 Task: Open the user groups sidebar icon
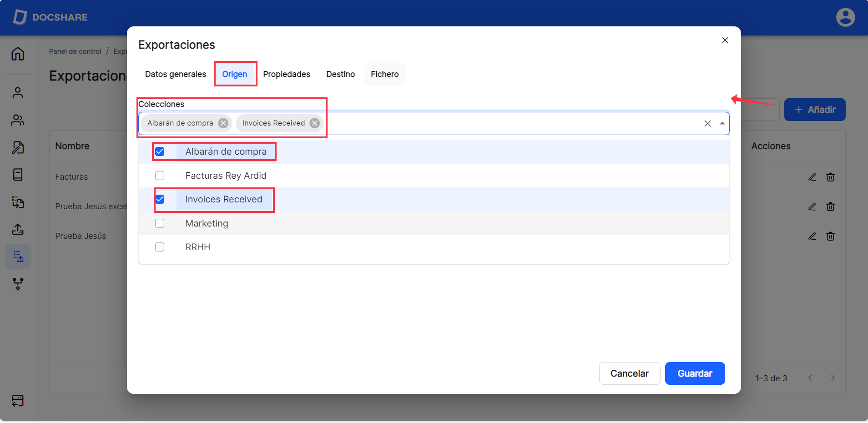[x=18, y=120]
